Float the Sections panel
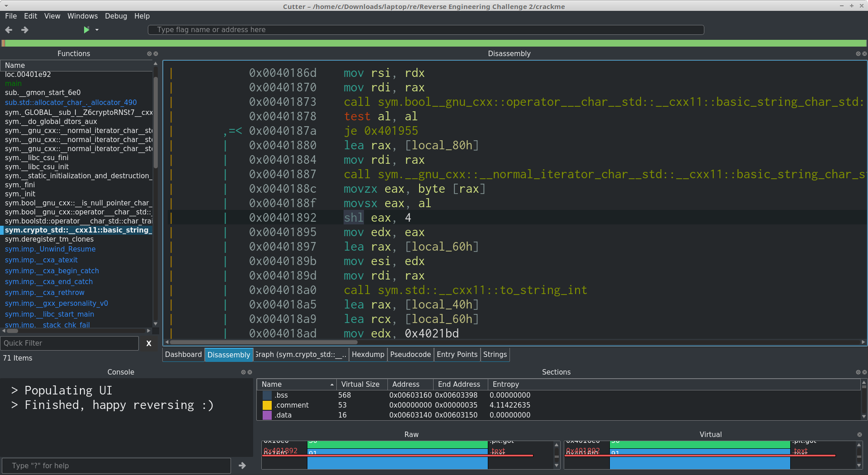 [858, 372]
